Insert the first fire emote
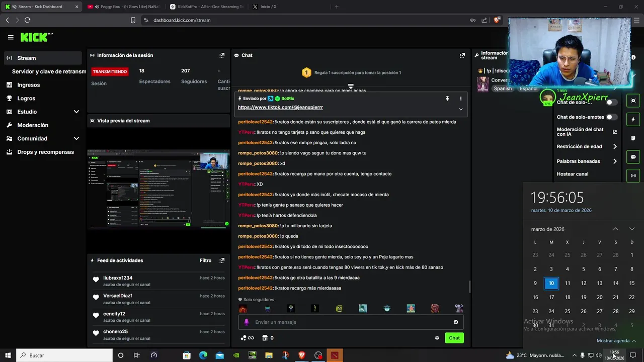 [x=243, y=309]
